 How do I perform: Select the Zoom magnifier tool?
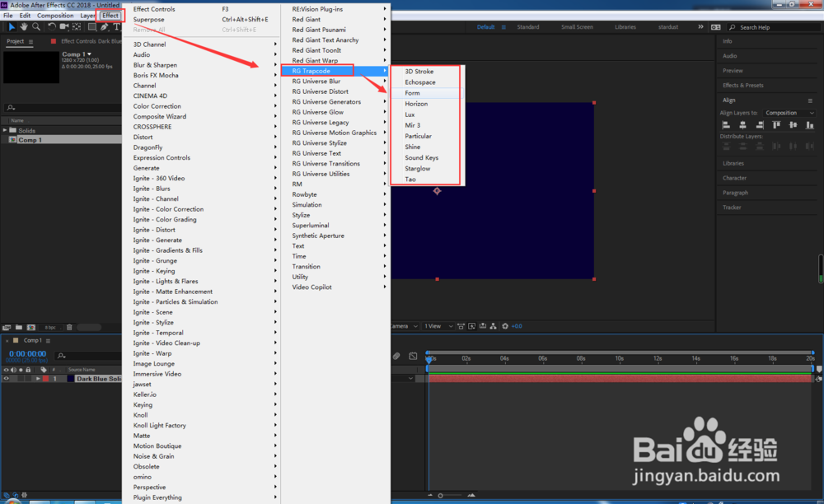36,27
